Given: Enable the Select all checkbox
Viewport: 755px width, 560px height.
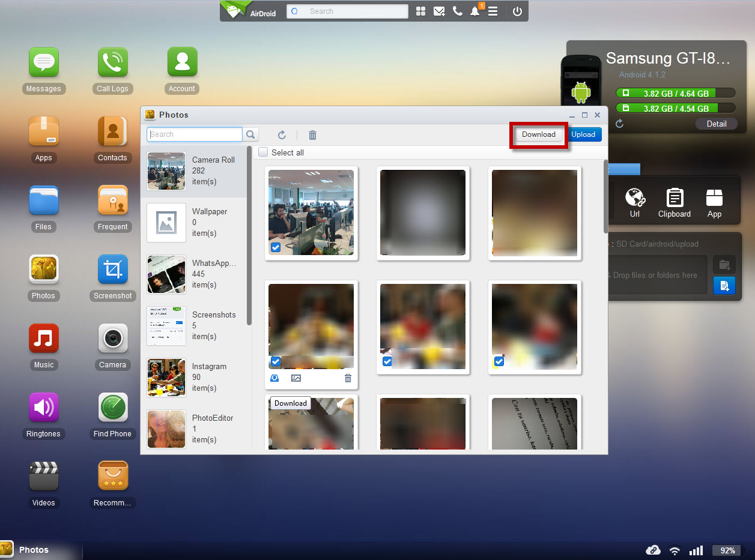Looking at the screenshot, I should [262, 152].
